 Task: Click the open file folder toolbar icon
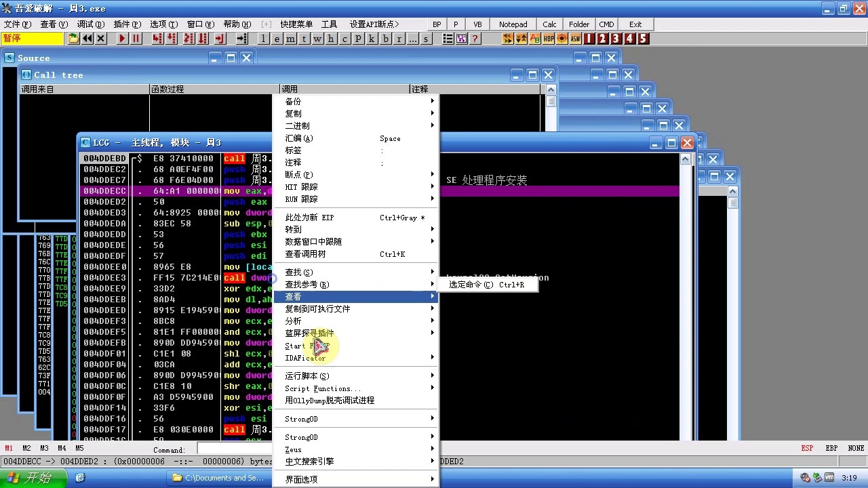click(x=74, y=39)
